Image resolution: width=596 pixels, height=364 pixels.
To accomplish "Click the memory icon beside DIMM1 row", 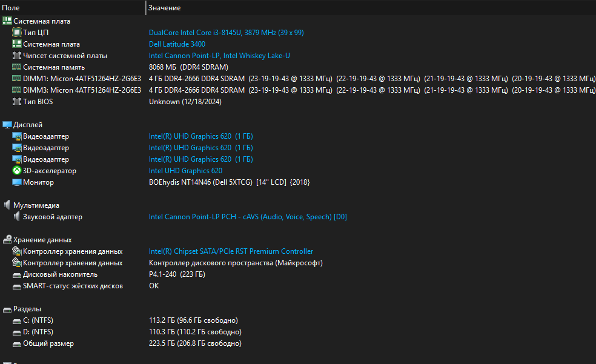I will (x=17, y=79).
